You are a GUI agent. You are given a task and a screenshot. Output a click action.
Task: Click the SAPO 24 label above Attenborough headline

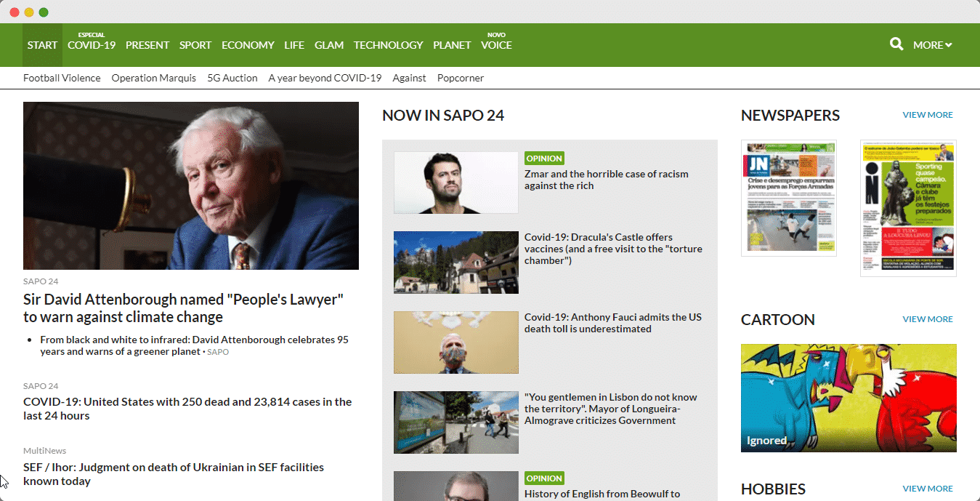coord(41,281)
